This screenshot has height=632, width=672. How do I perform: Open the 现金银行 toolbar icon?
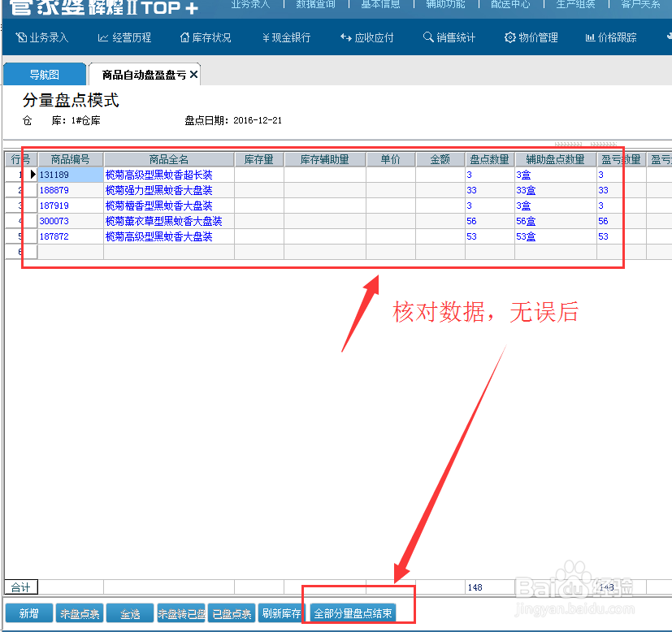[x=286, y=37]
